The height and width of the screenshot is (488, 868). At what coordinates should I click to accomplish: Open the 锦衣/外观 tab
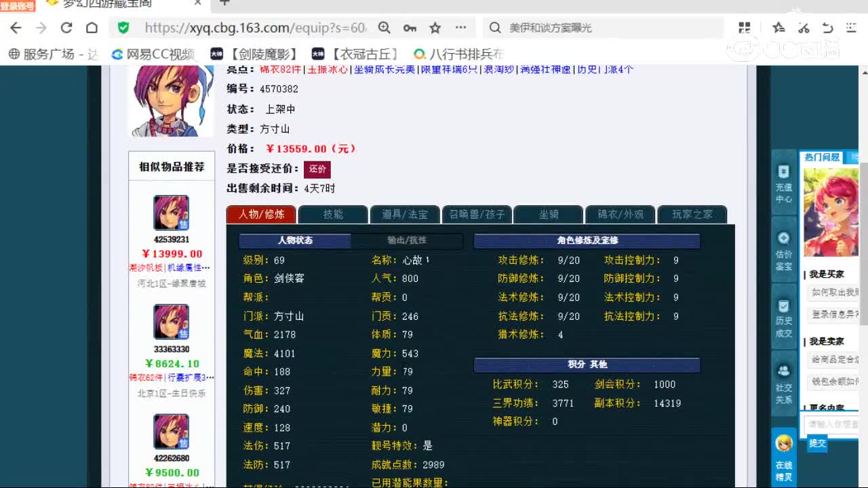(620, 213)
